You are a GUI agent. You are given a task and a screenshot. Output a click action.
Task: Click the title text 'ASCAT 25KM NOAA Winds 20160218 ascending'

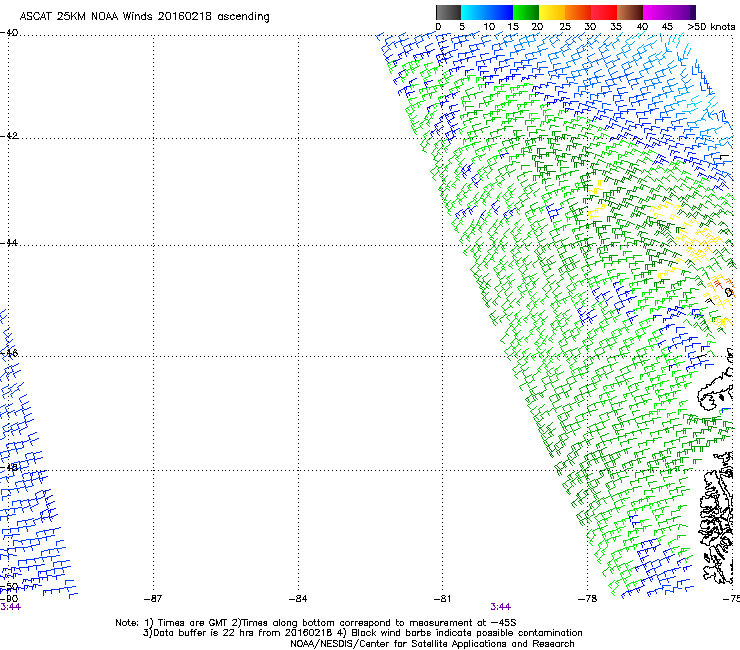coord(144,16)
